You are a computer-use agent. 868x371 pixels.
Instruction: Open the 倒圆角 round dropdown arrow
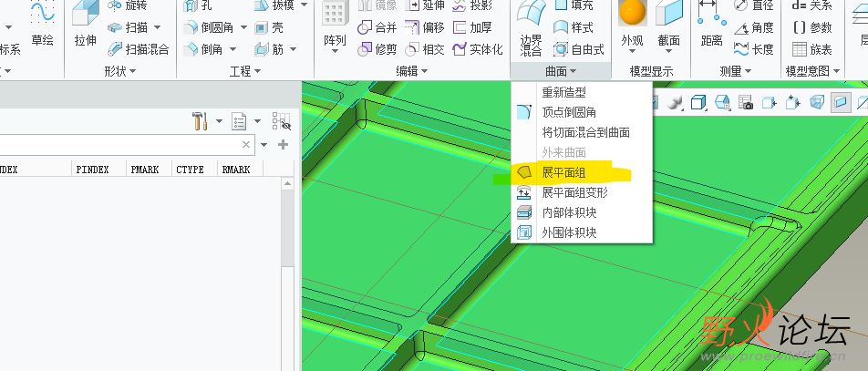click(x=242, y=27)
